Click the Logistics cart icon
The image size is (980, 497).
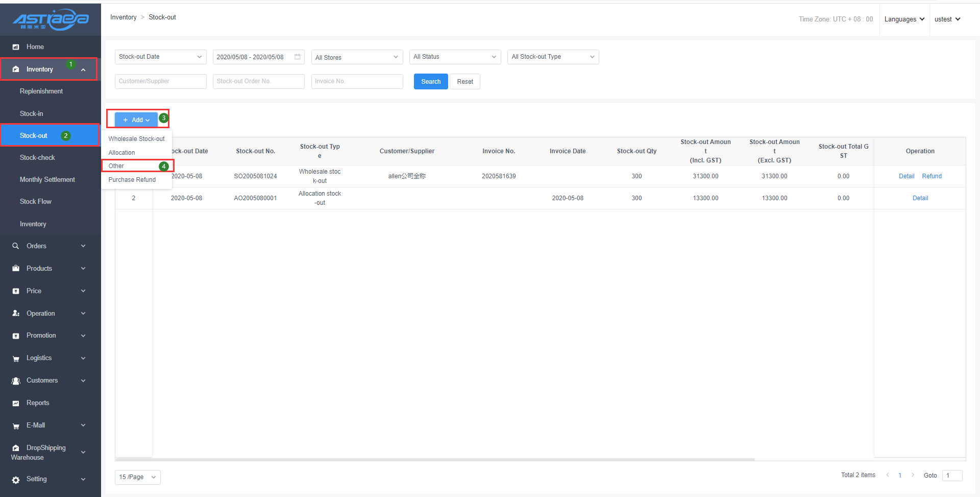coord(16,359)
